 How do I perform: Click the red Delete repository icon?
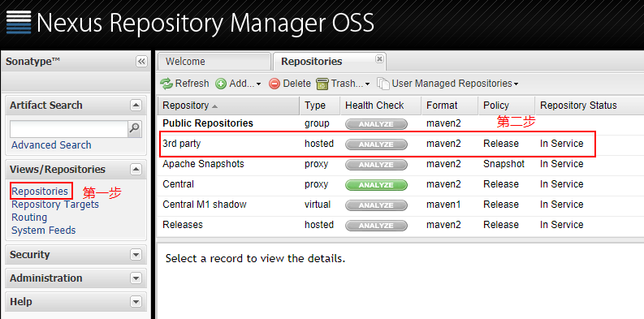pos(274,84)
